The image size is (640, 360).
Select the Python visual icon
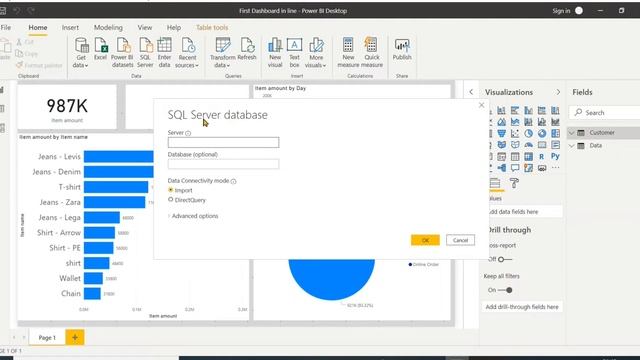point(555,156)
